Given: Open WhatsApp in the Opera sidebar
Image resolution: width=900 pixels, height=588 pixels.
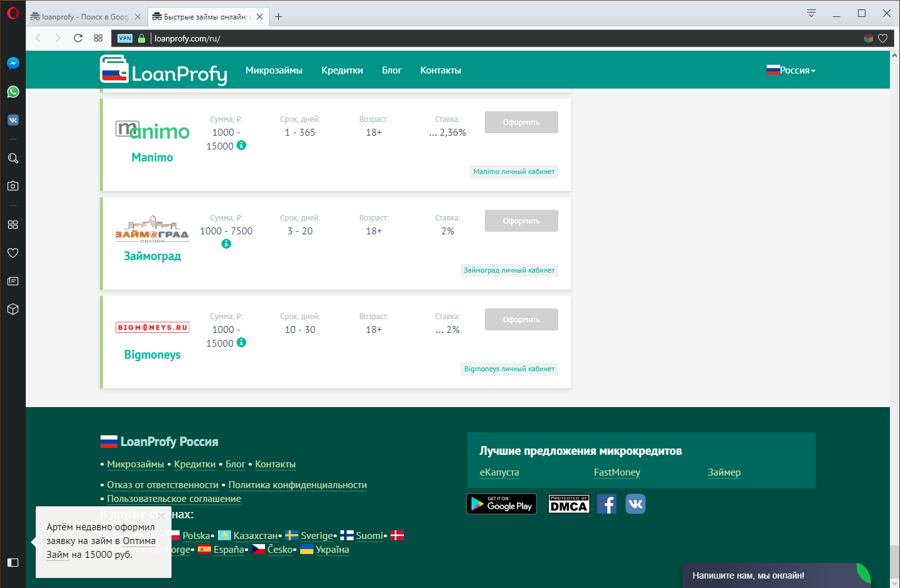Looking at the screenshot, I should pos(13,92).
